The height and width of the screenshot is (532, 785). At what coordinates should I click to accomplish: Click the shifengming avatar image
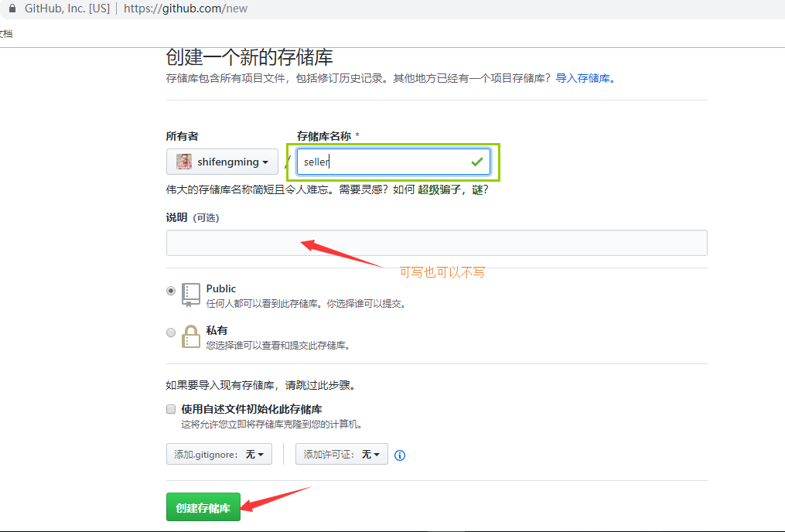184,162
